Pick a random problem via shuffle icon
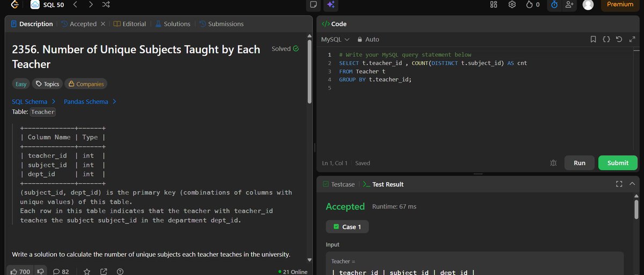644x275 pixels. click(x=106, y=5)
